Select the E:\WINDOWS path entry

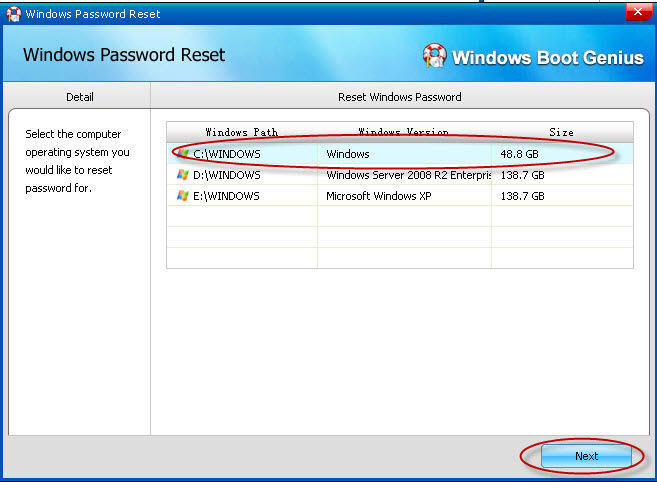coord(227,196)
